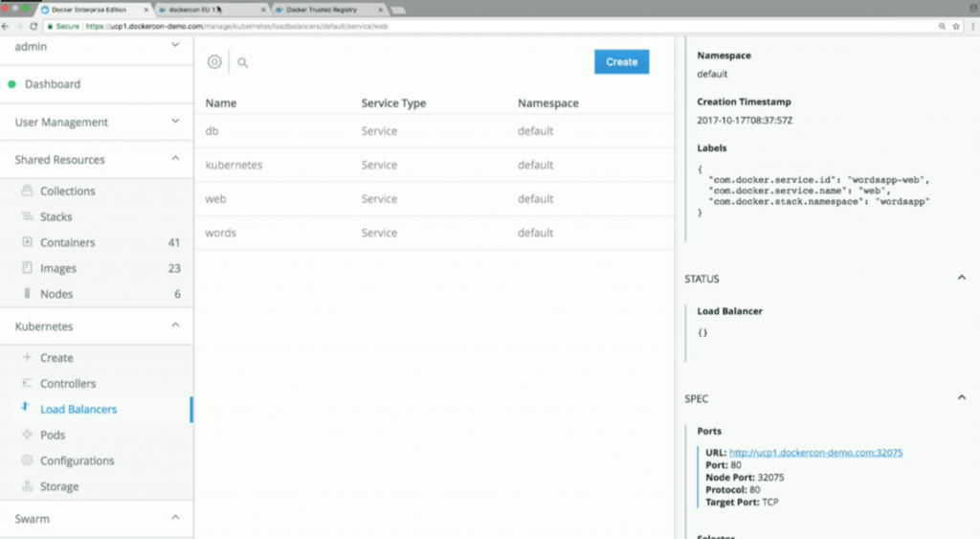The image size is (980, 539).
Task: Close the dockercon EU browser tab
Action: point(263,10)
